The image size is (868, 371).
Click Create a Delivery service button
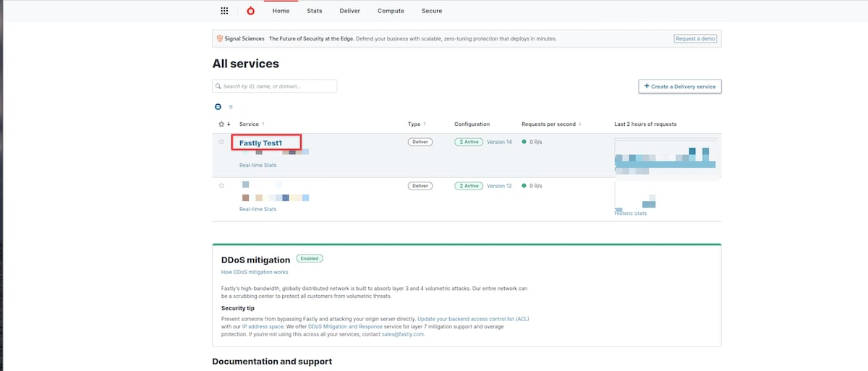680,86
